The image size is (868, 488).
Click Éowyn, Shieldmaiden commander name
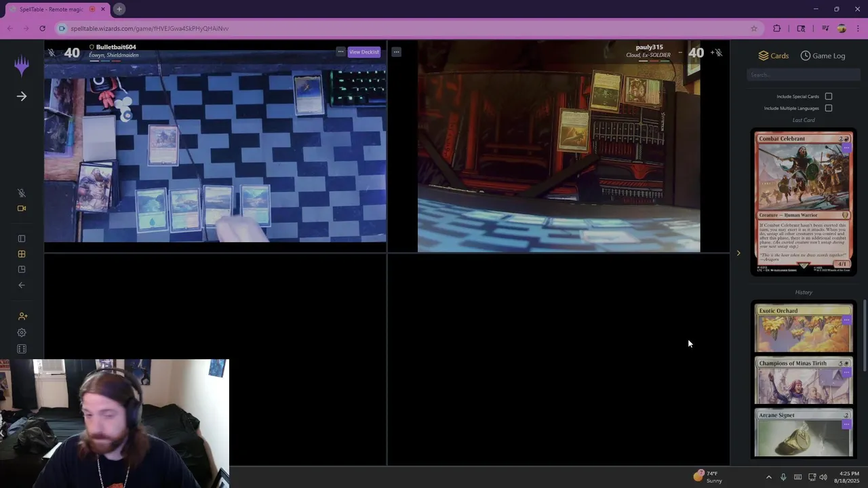tap(114, 55)
